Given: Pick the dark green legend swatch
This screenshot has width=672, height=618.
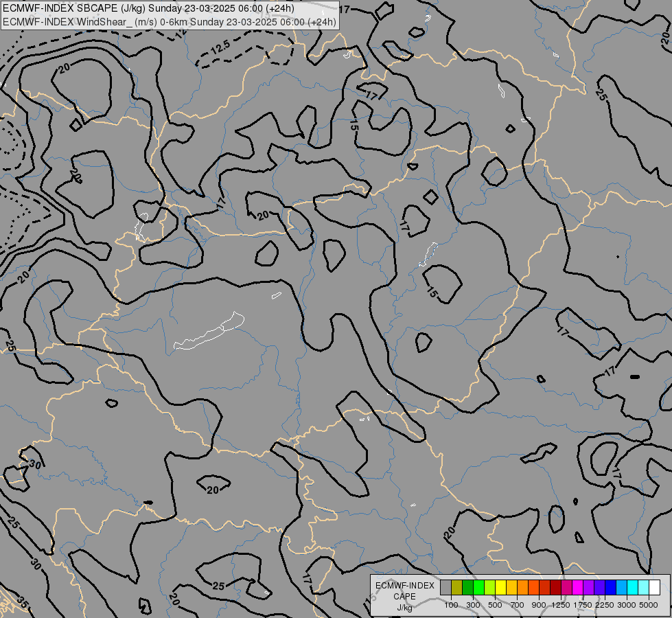Looking at the screenshot, I should [x=468, y=588].
